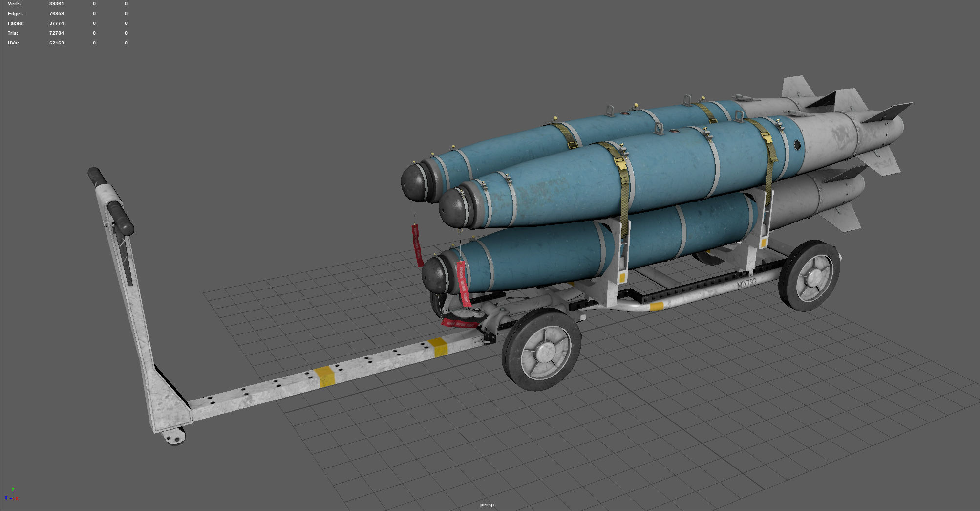Click the "persp" camera name label
This screenshot has height=511, width=980.
click(x=487, y=505)
